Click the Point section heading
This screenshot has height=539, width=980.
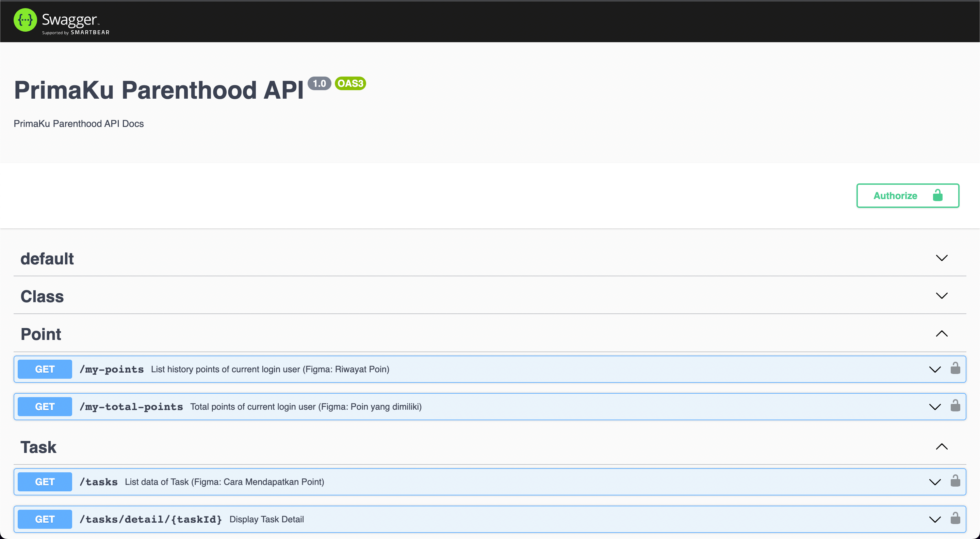click(41, 334)
